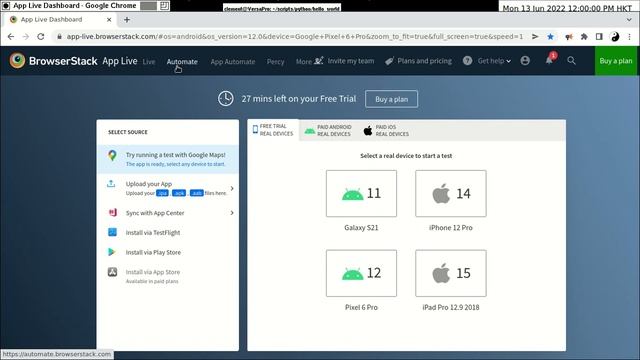Image resolution: width=640 pixels, height=360 pixels.
Task: Click the megaphone extension icon
Action: (569, 37)
